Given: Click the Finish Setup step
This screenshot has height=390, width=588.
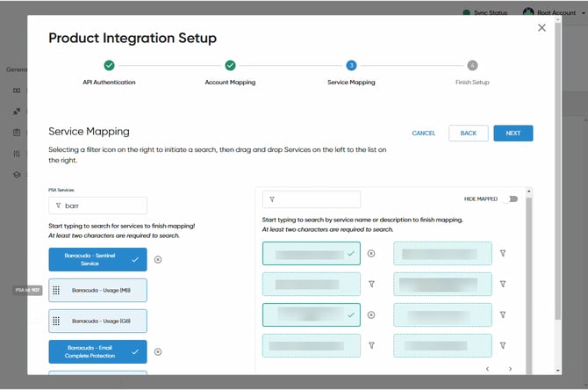Looking at the screenshot, I should pyautogui.click(x=472, y=66).
